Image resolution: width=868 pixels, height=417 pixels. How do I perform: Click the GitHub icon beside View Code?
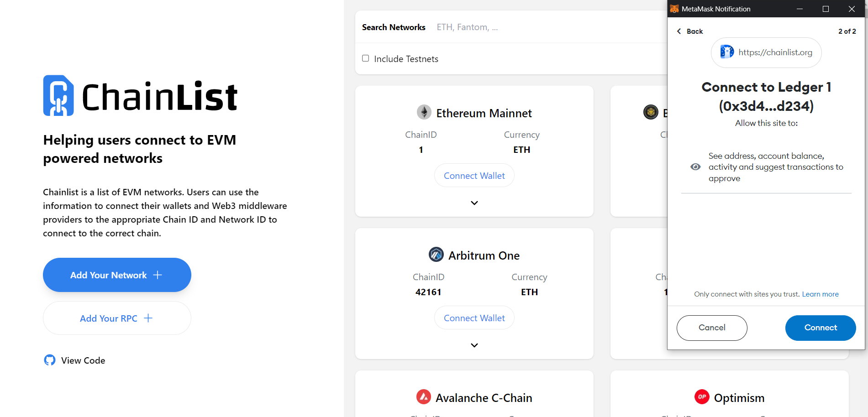(x=50, y=360)
